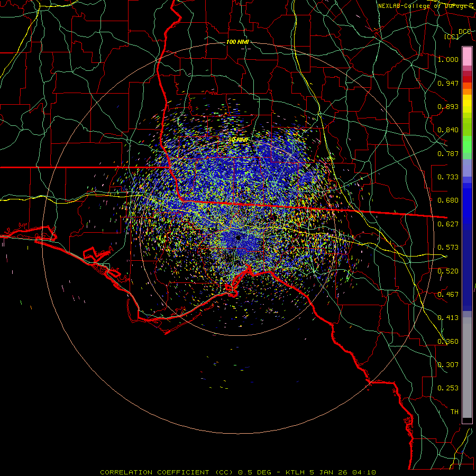This screenshot has height=476, width=476.
Task: Click the TH threshold label on the scale
Action: 454,412
